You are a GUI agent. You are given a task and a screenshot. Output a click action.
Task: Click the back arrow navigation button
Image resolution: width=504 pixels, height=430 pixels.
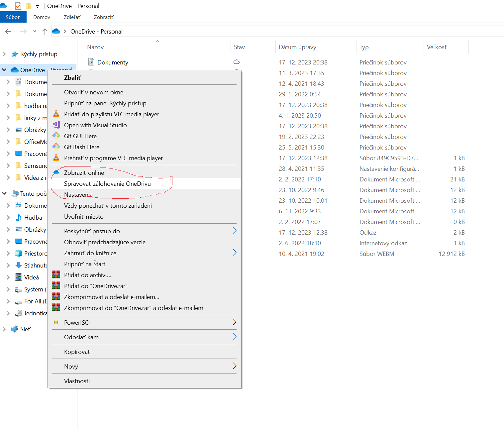8,31
